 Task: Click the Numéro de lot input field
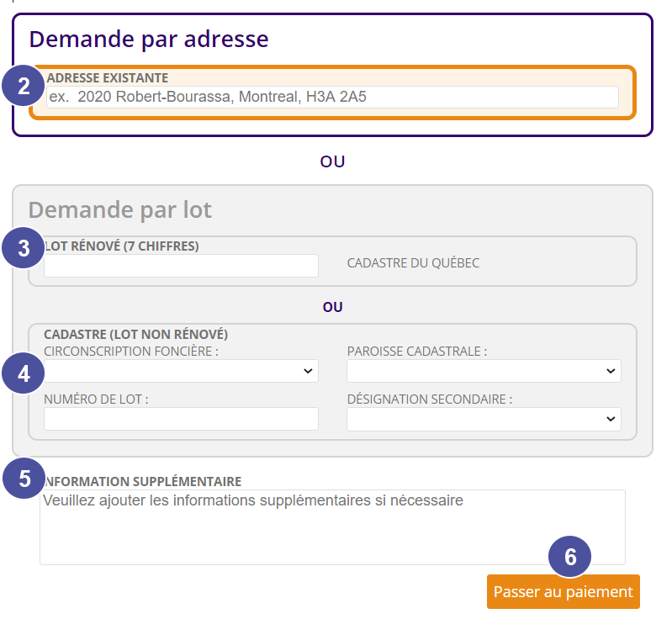(181, 419)
